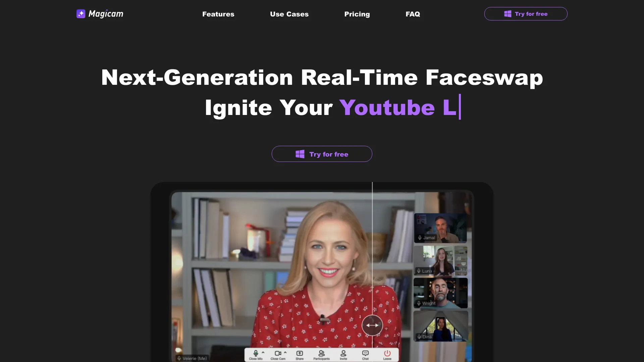Click the Close Mic microphone icon
This screenshot has width=644, height=362.
256,353
